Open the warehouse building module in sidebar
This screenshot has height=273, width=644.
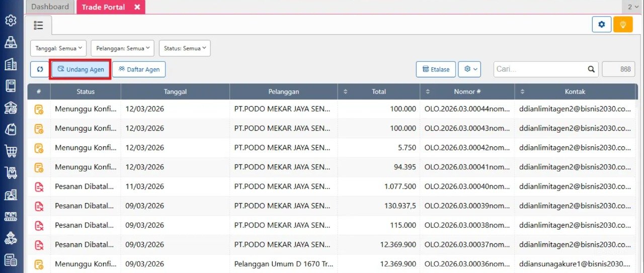[x=11, y=195]
